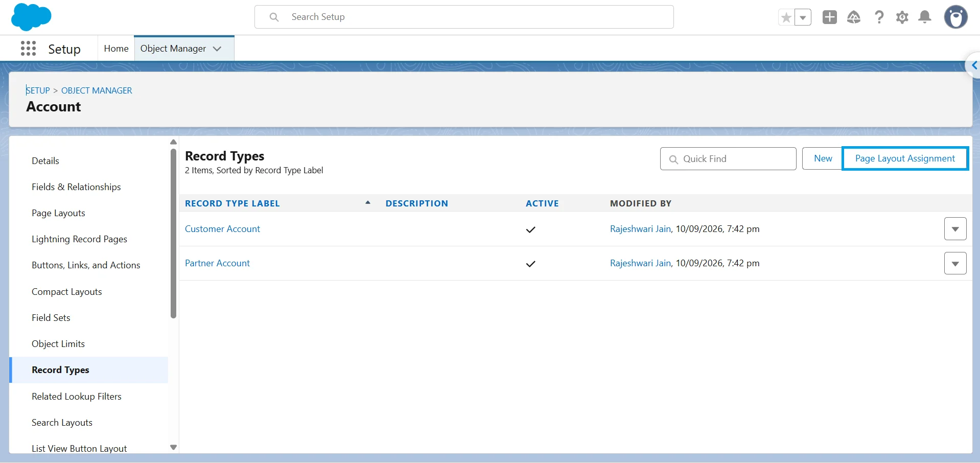Select Record Types in the sidebar
Image resolution: width=980 pixels, height=463 pixels.
click(x=88, y=370)
